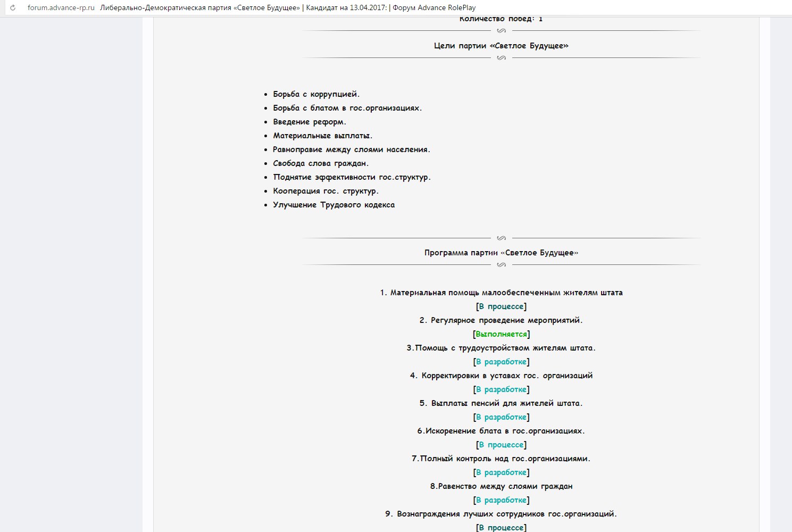Click bullet 'Равноправие между слоями населения.'
The height and width of the screenshot is (532, 792).
[352, 149]
